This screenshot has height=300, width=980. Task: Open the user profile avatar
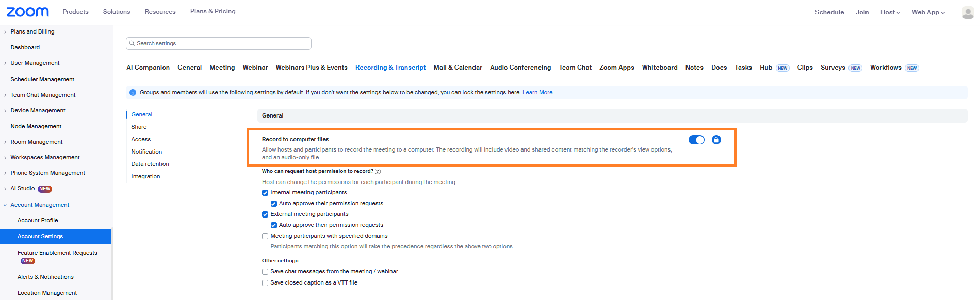(x=968, y=12)
